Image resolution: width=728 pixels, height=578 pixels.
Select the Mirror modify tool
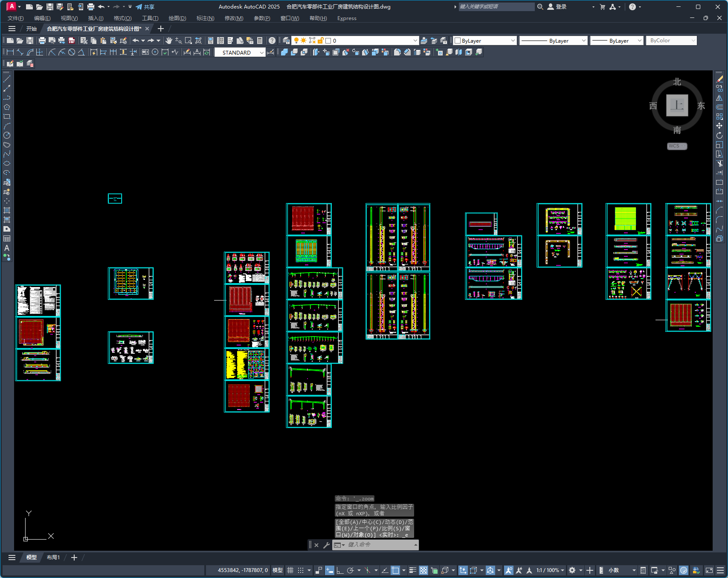click(719, 98)
